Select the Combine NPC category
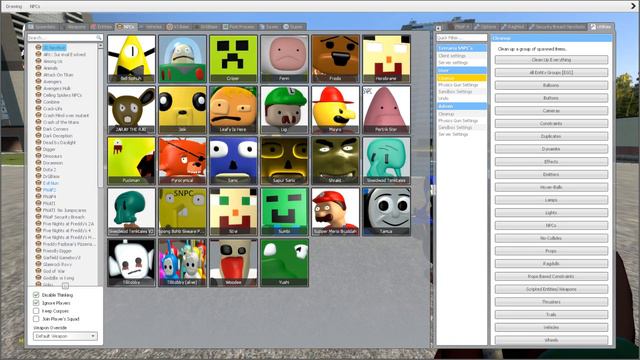 [x=51, y=102]
